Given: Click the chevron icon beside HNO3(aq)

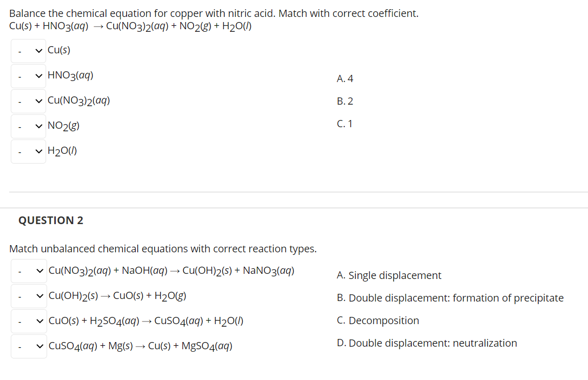Looking at the screenshot, I should click(38, 75).
